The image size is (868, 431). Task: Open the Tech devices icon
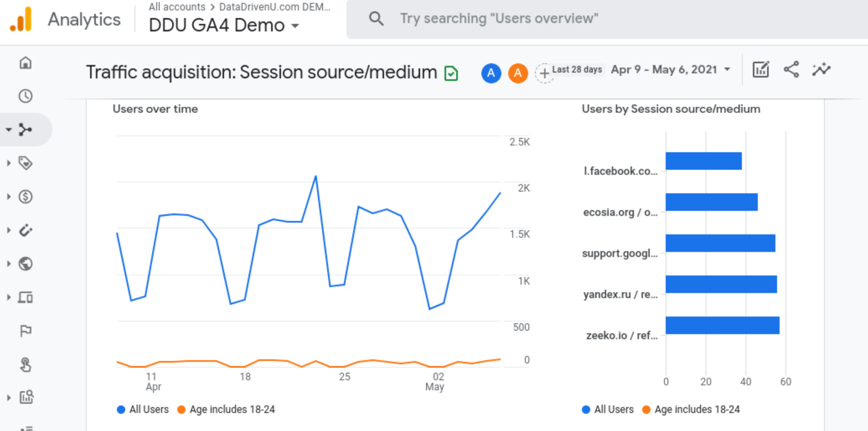coord(26,297)
